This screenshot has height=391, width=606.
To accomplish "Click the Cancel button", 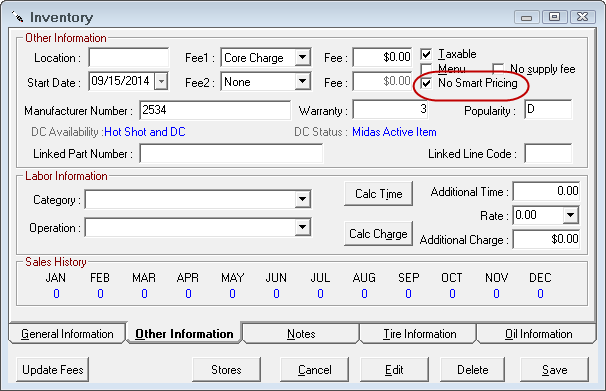I will tap(315, 370).
